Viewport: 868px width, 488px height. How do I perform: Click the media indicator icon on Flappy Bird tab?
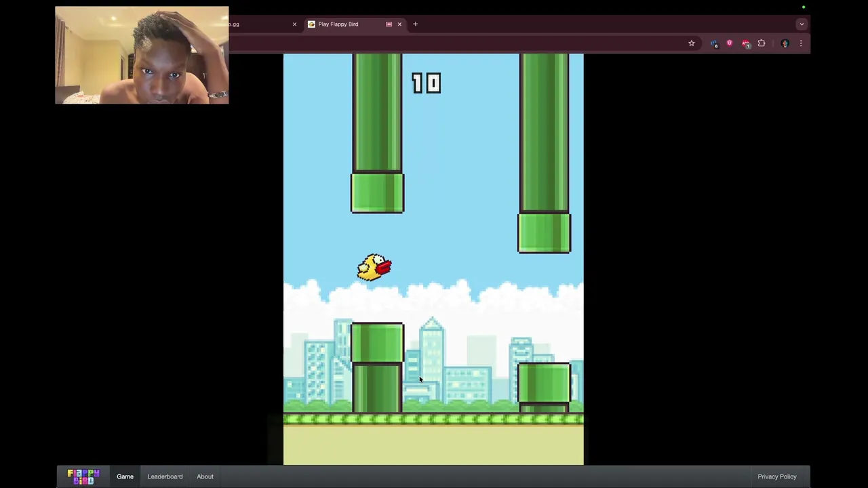click(x=389, y=24)
